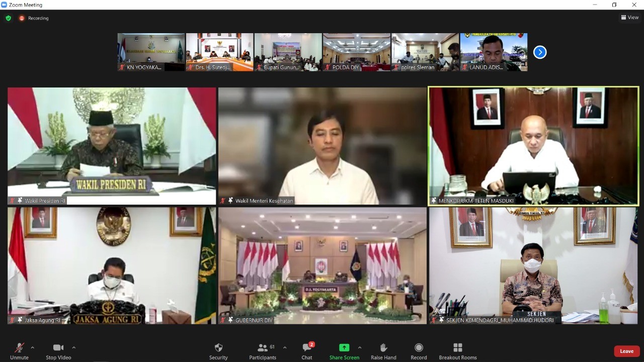Click muted mic icon on Wakil Menteri Kesehatan
Viewport: 644px width, 362px height.
coord(223,201)
